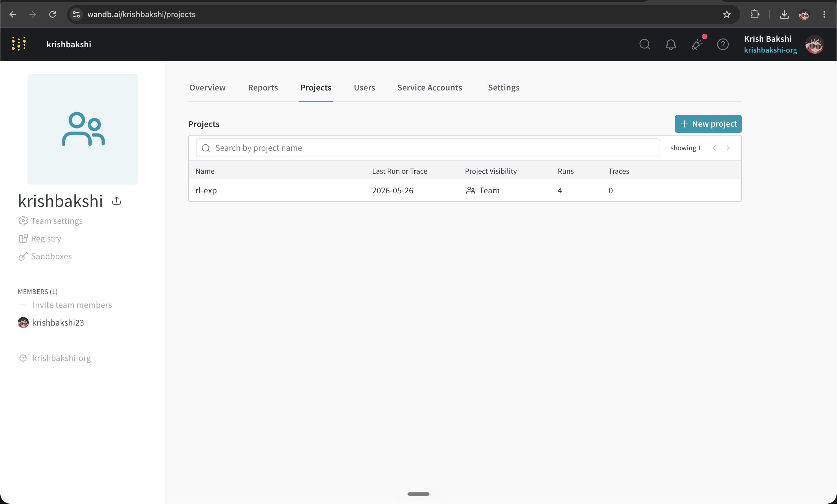Click the New project button
The image size is (837, 504).
tap(708, 124)
